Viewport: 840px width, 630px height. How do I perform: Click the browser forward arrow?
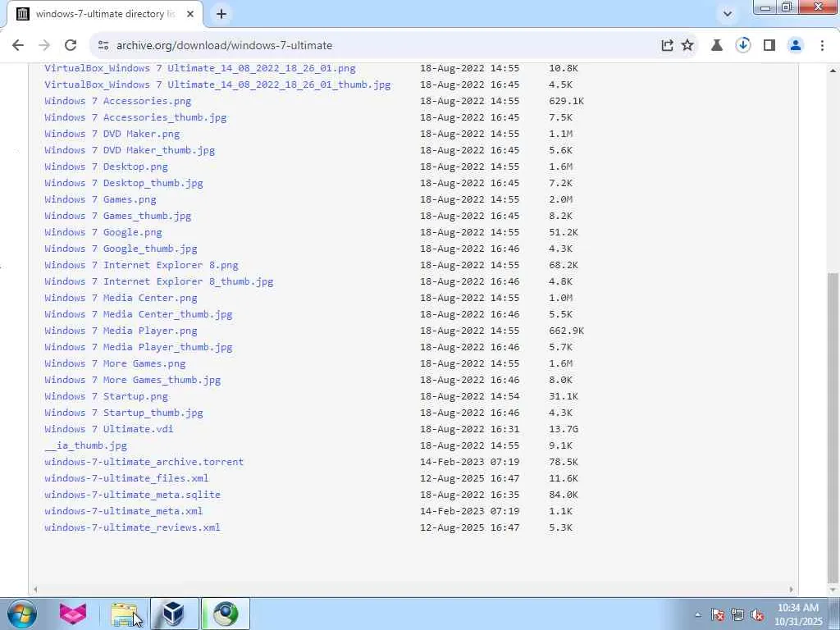[x=44, y=46]
